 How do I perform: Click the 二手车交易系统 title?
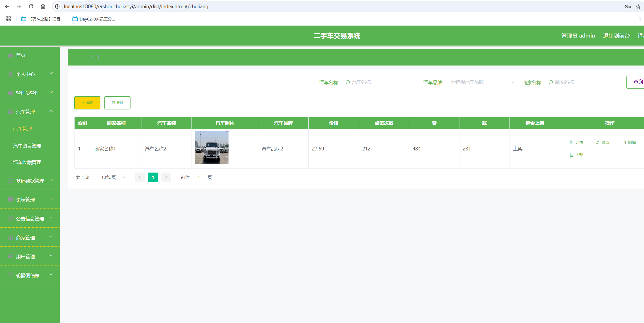click(x=337, y=36)
